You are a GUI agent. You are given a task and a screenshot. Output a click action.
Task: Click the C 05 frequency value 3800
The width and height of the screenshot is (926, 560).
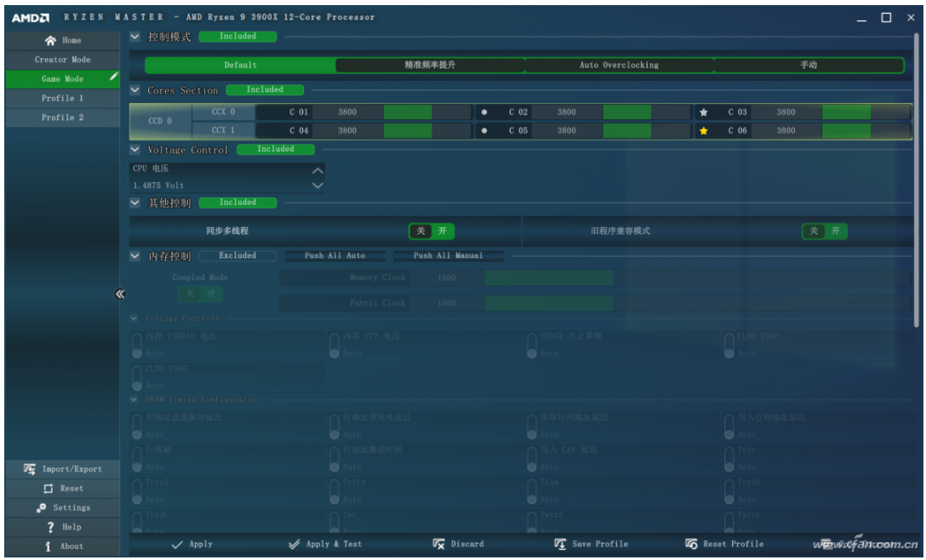click(x=566, y=130)
